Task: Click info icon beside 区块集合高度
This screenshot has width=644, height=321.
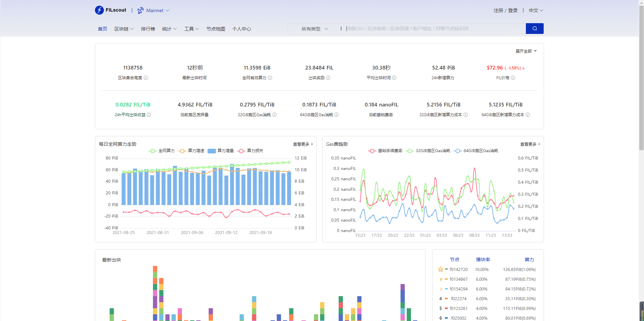Action: (x=146, y=78)
